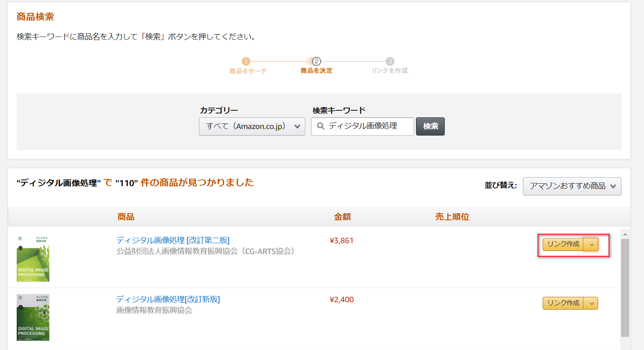Select step 2 商品を決定 circle icon
Screen dimensions: 644x350
click(316, 61)
